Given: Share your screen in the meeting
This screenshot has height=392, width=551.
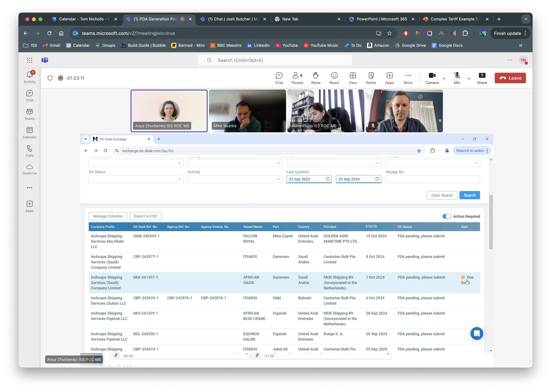Looking at the screenshot, I should click(482, 78).
